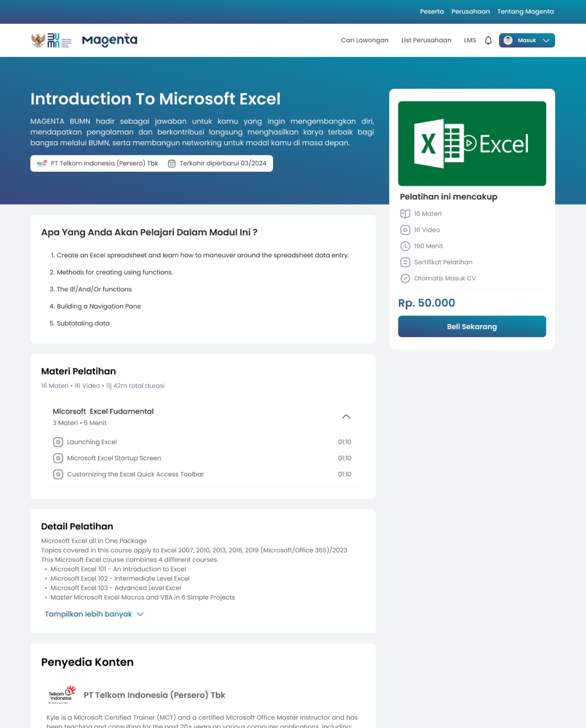Click Telkom Indonesia logo under Penyedia Konten

pyautogui.click(x=62, y=695)
